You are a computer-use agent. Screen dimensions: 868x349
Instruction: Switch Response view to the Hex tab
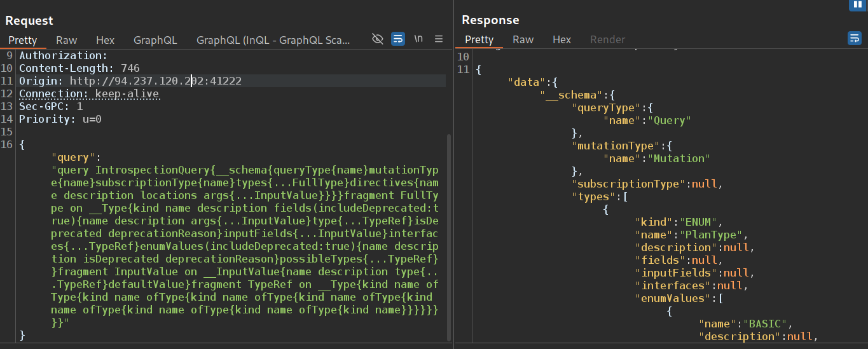point(561,39)
